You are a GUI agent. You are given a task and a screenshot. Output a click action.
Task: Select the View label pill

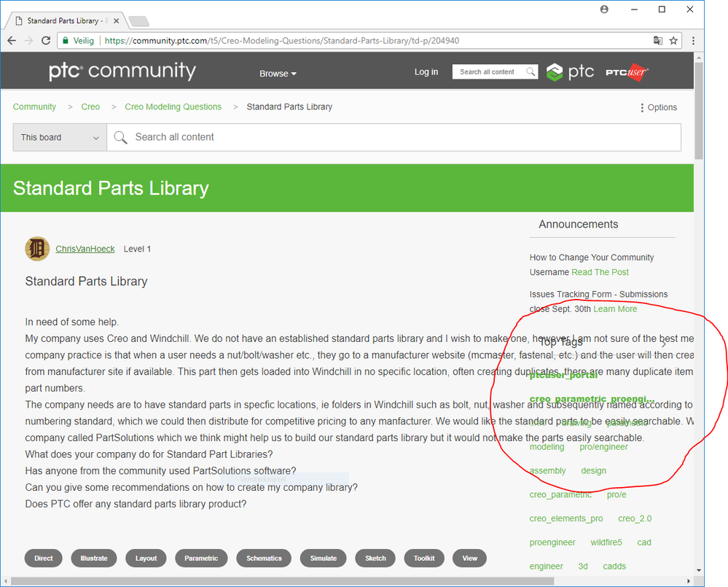pyautogui.click(x=470, y=559)
